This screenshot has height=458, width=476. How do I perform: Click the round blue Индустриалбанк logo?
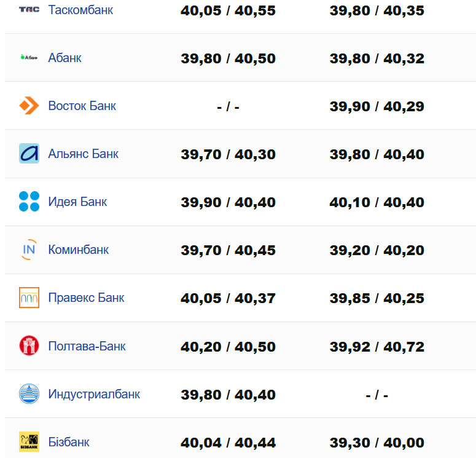29,393
